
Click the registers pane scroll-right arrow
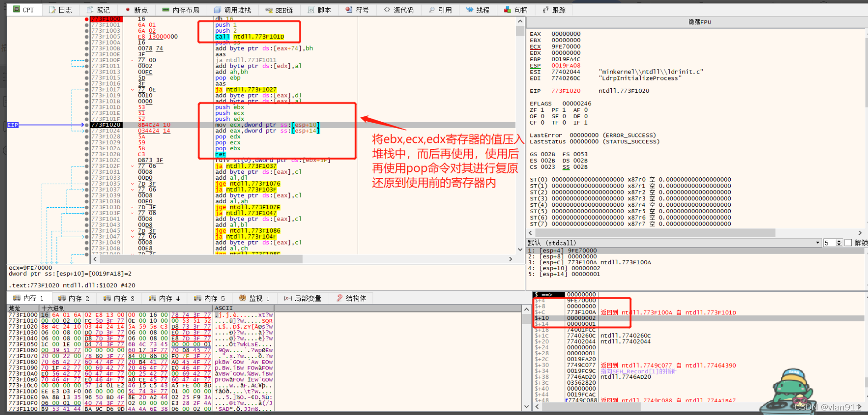pyautogui.click(x=860, y=233)
